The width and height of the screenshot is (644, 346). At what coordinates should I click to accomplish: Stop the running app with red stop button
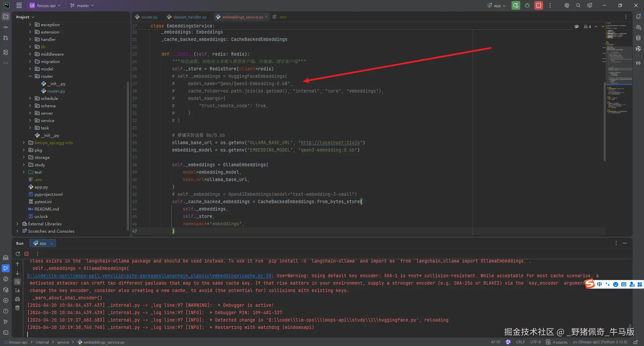tap(539, 5)
